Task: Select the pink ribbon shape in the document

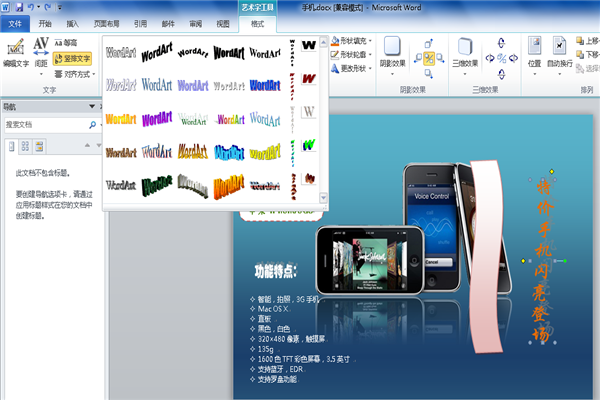Action: pyautogui.click(x=485, y=256)
